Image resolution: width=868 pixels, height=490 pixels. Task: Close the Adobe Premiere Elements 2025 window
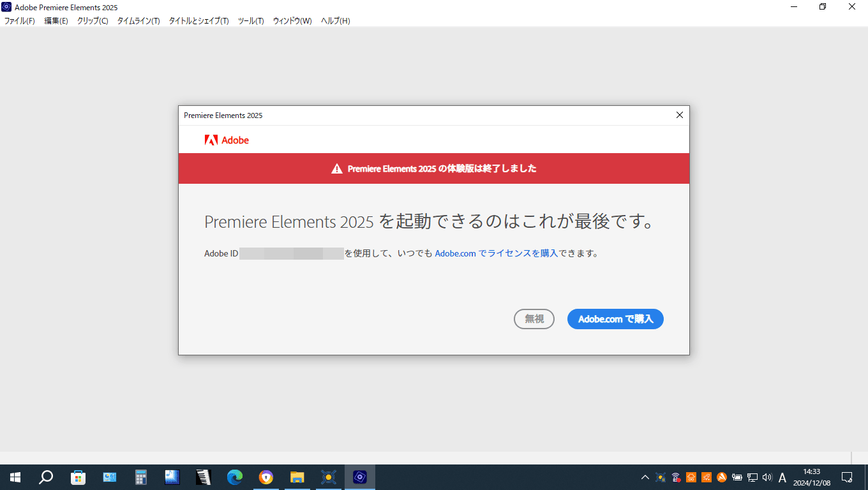852,7
